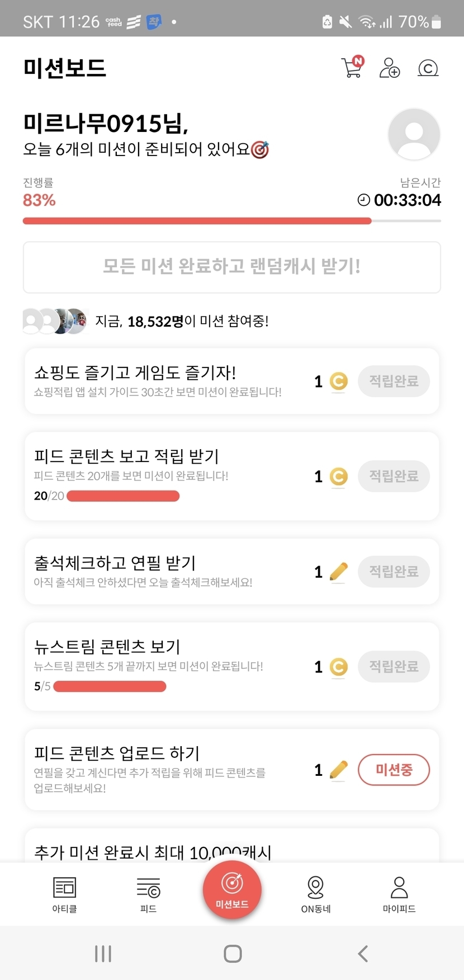Tap the pencil icon on 출석체크 mission
This screenshot has height=980, width=464.
coord(339,572)
